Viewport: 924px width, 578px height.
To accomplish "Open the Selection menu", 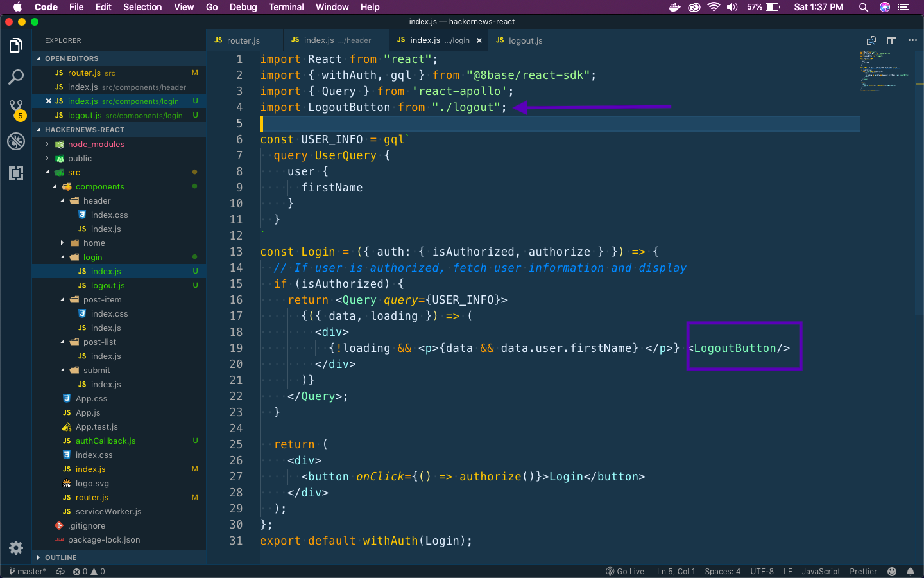I will pos(142,7).
